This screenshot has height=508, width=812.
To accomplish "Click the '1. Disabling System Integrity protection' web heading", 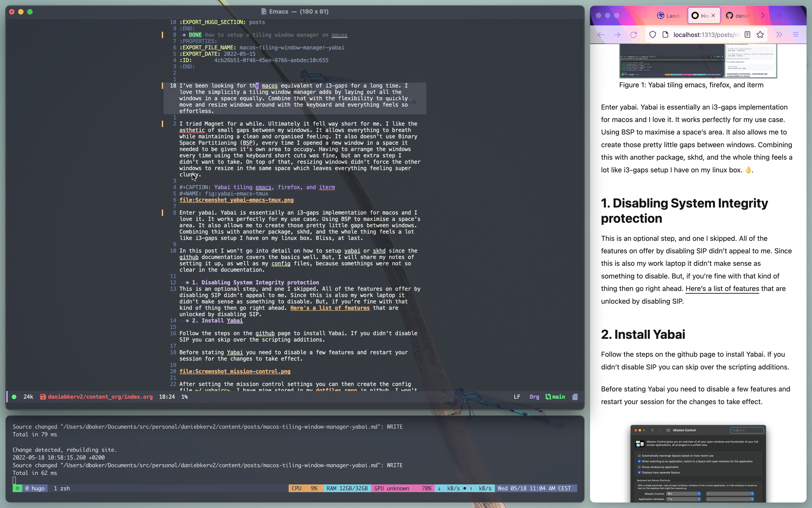I will point(684,211).
